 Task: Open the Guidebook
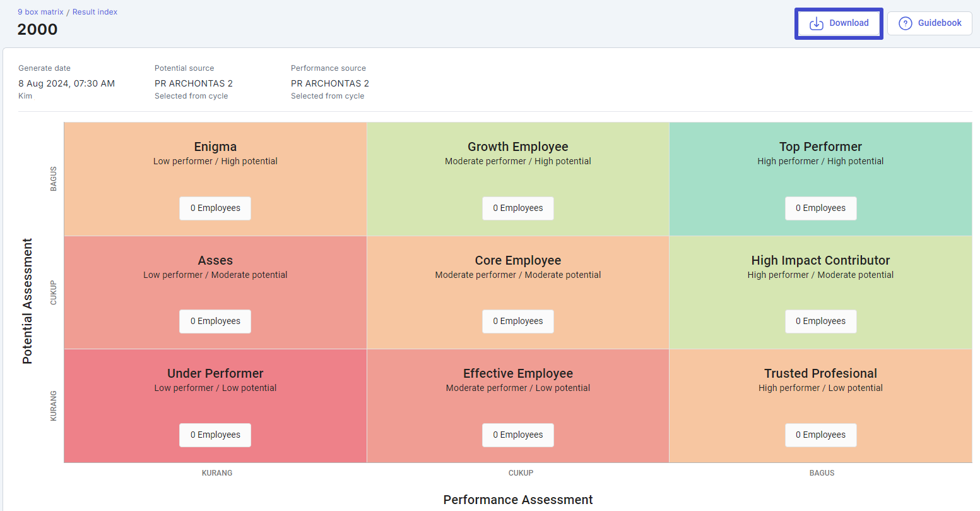930,23
